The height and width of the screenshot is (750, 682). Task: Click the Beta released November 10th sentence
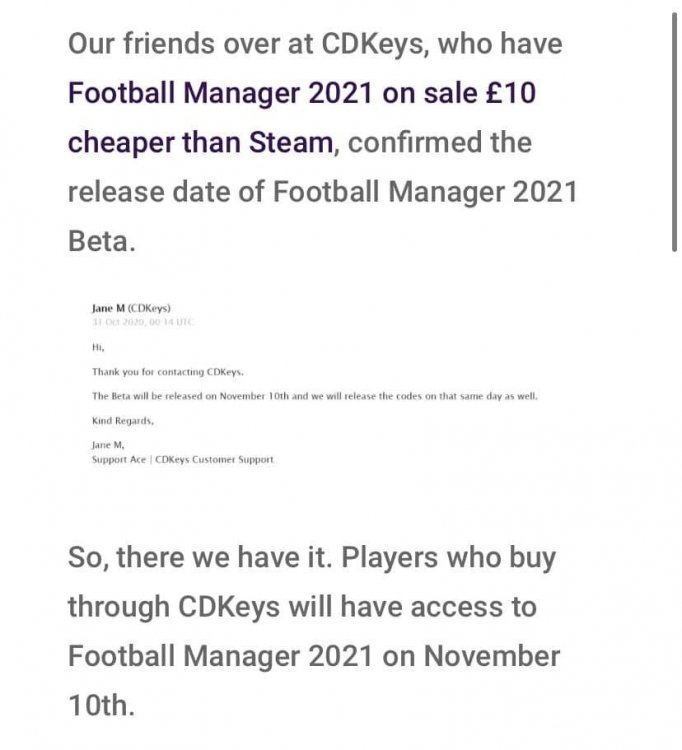point(315,397)
